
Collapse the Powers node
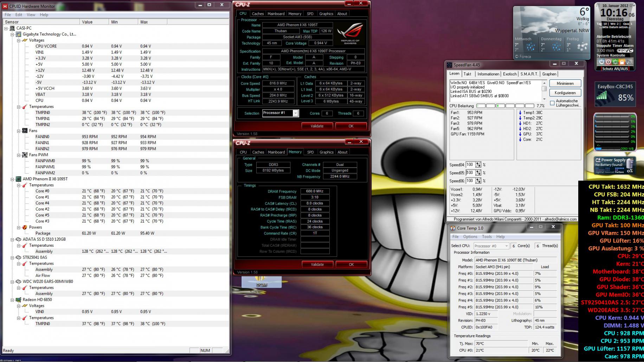[x=19, y=227]
